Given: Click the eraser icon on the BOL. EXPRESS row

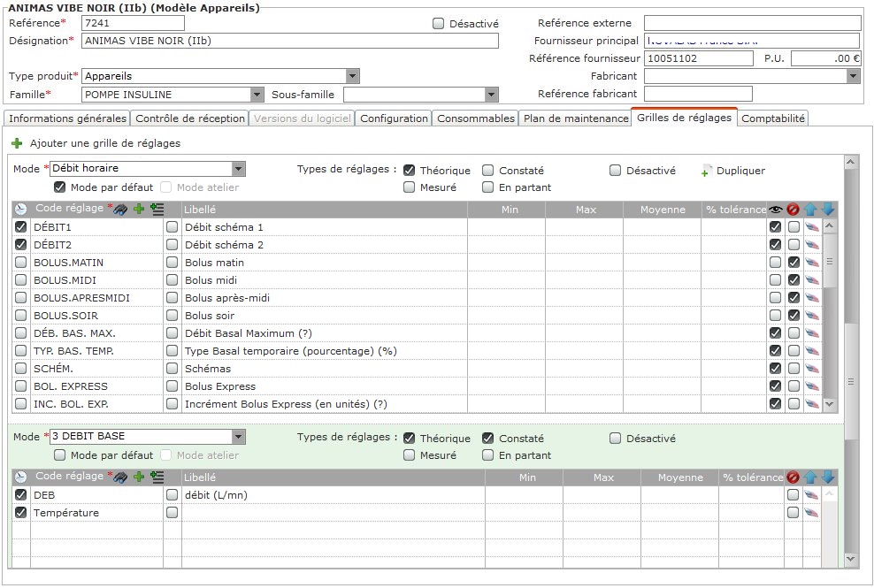Looking at the screenshot, I should 812,386.
